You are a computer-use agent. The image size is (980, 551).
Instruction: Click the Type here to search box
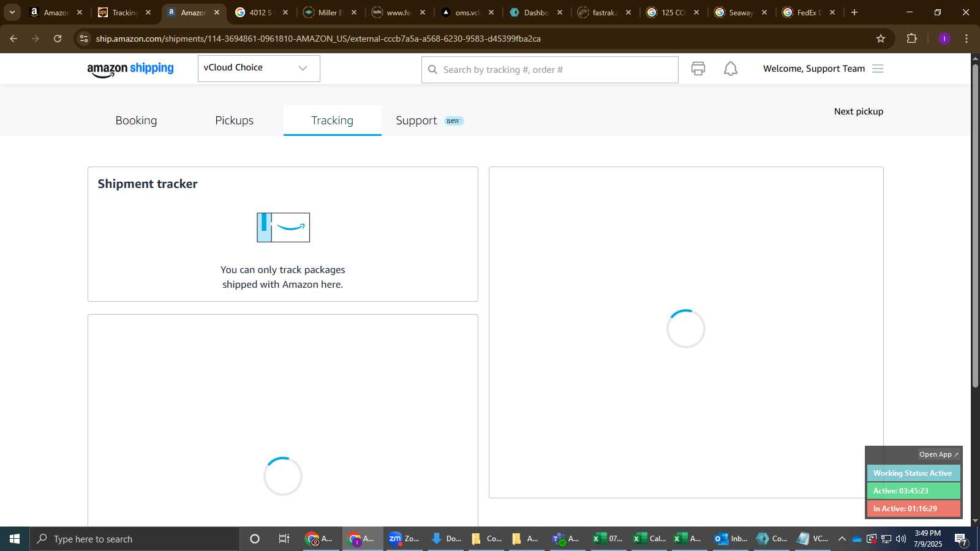point(135,539)
